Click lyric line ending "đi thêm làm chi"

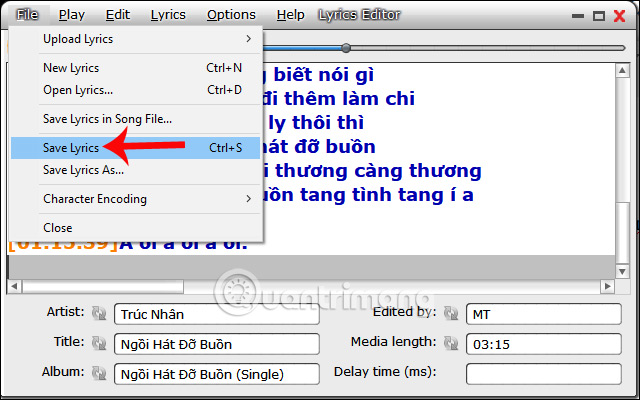tap(339, 99)
